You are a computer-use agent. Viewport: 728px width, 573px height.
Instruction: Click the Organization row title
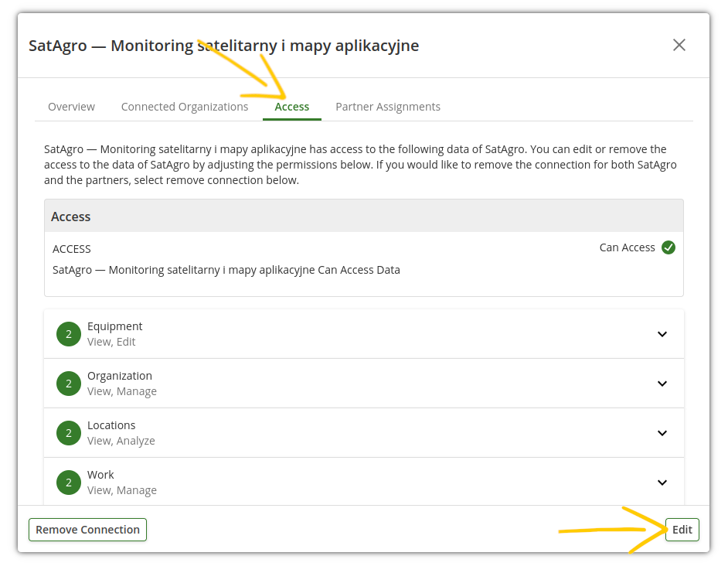click(x=120, y=376)
